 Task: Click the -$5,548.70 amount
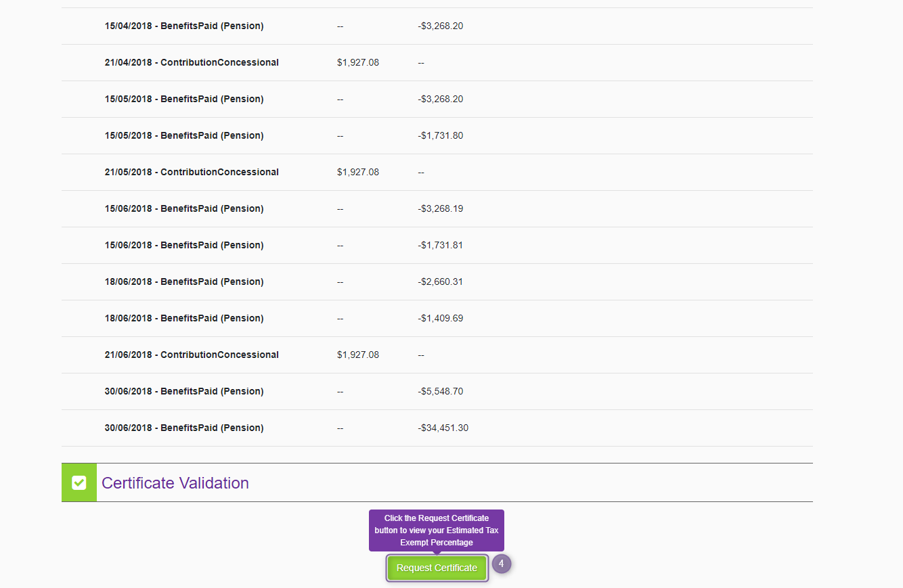pos(441,391)
